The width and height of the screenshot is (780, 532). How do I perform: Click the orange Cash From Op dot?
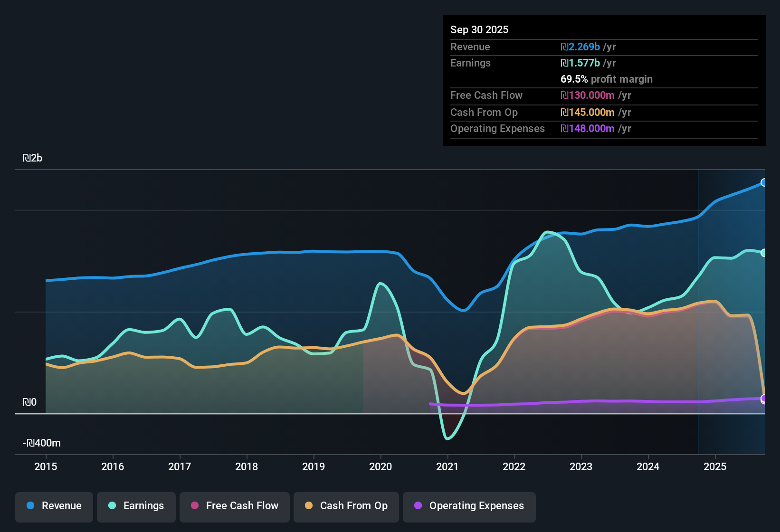(309, 506)
